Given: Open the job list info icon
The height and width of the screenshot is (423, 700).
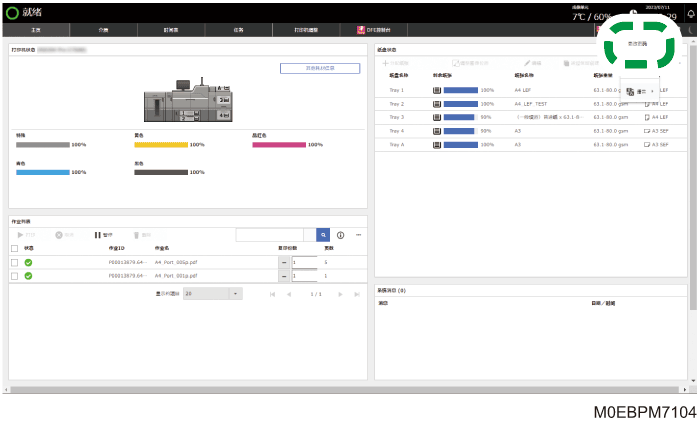Looking at the screenshot, I should pyautogui.click(x=340, y=235).
